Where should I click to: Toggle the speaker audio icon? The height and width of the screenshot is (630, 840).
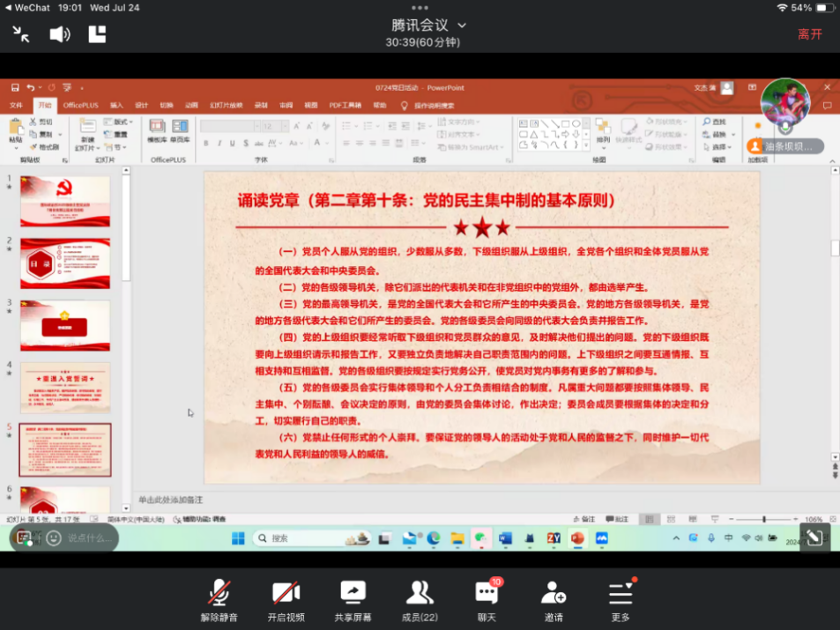(x=59, y=34)
